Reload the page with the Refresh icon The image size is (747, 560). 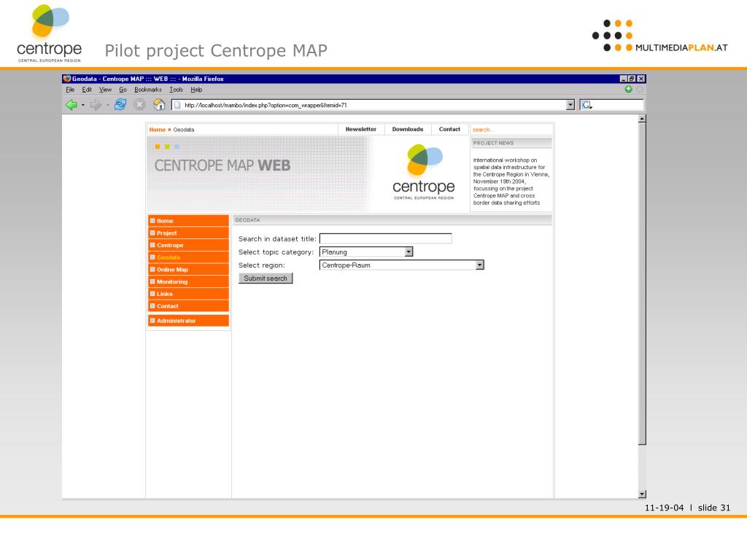[x=120, y=105]
